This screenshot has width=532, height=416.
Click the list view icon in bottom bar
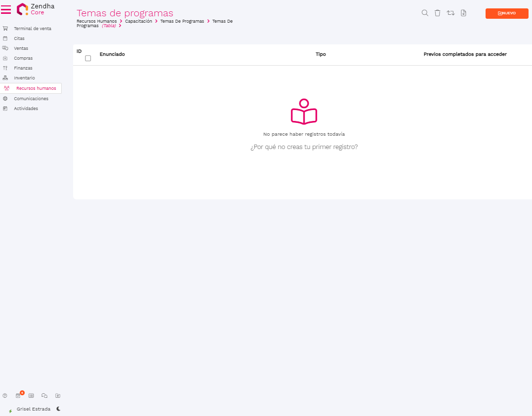click(x=31, y=395)
